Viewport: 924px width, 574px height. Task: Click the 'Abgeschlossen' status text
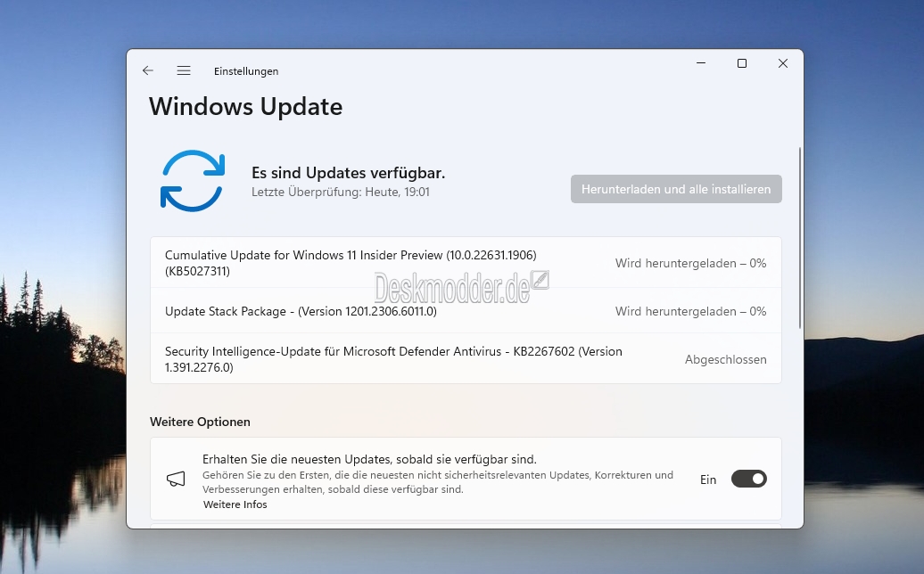click(725, 359)
